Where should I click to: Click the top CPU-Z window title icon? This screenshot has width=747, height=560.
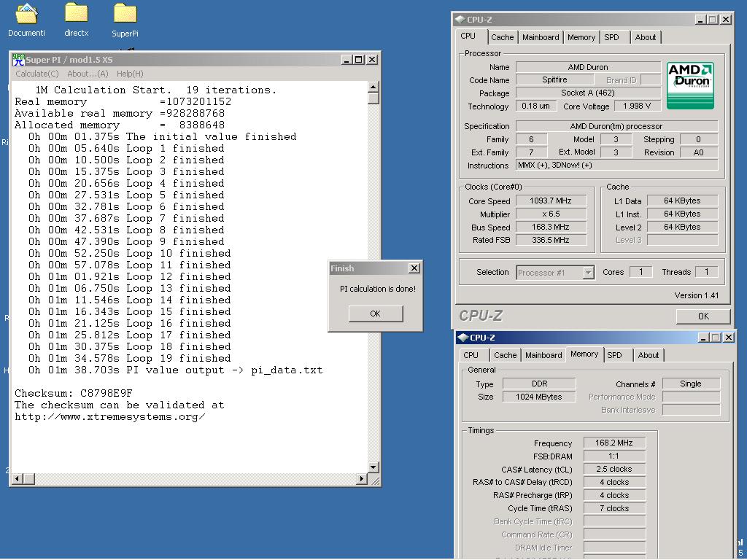[x=460, y=20]
